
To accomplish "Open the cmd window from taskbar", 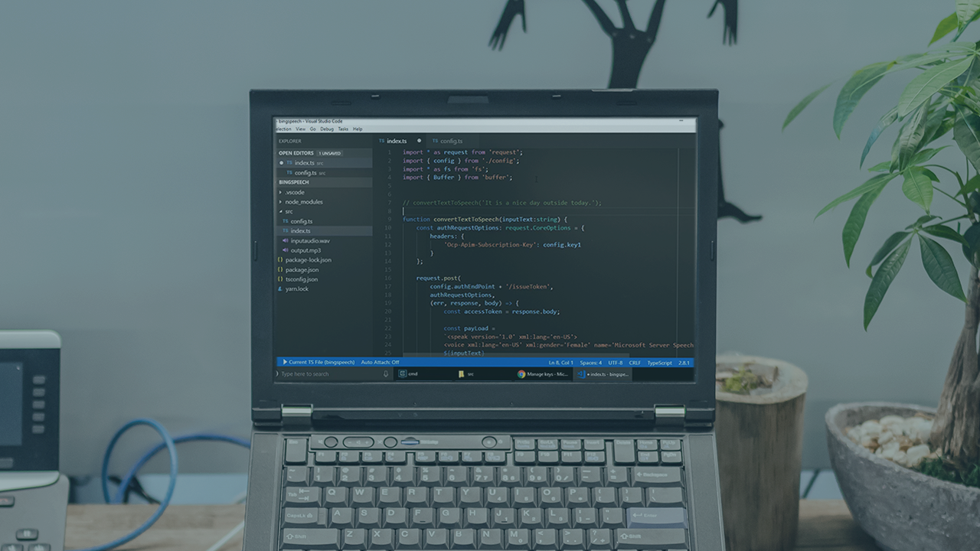I will (x=409, y=374).
